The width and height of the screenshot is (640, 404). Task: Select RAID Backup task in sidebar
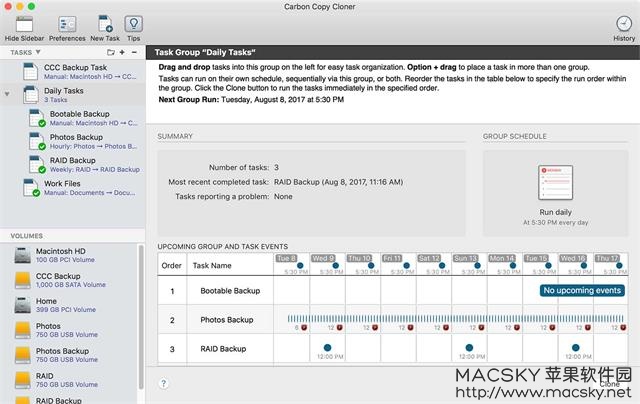73,164
